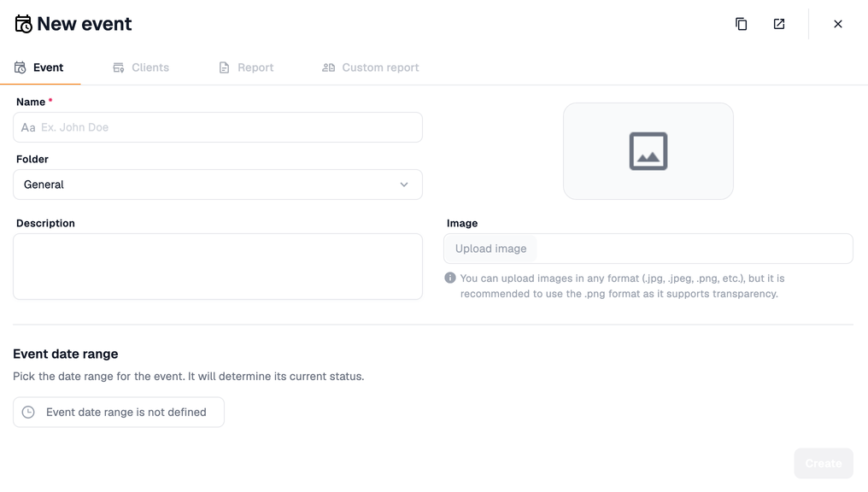Focus the Name text input
The width and height of the screenshot is (868, 492).
(226, 127)
